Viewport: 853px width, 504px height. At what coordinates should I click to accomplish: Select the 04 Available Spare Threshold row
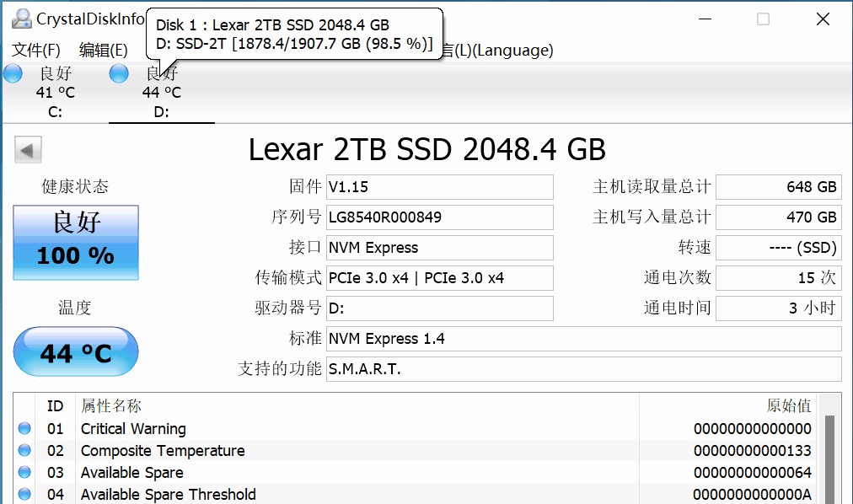(415, 494)
